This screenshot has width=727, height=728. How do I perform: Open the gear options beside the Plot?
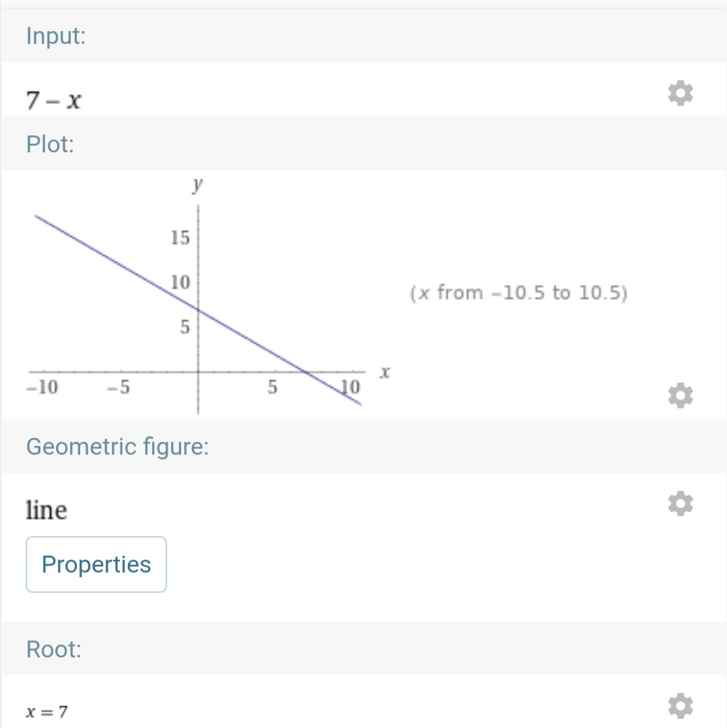tap(680, 395)
